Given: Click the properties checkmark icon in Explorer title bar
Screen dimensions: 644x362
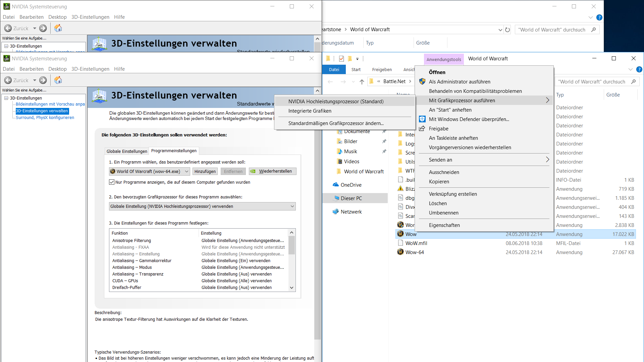Looking at the screenshot, I should [341, 59].
